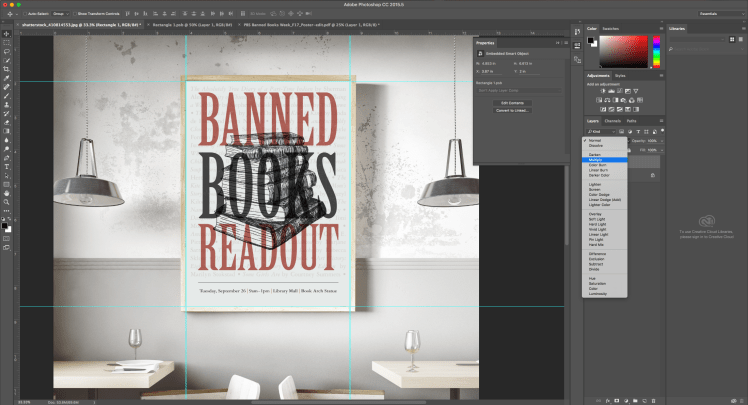Click the Edit Contents button
Screen dimensions: 748x405
coord(512,103)
